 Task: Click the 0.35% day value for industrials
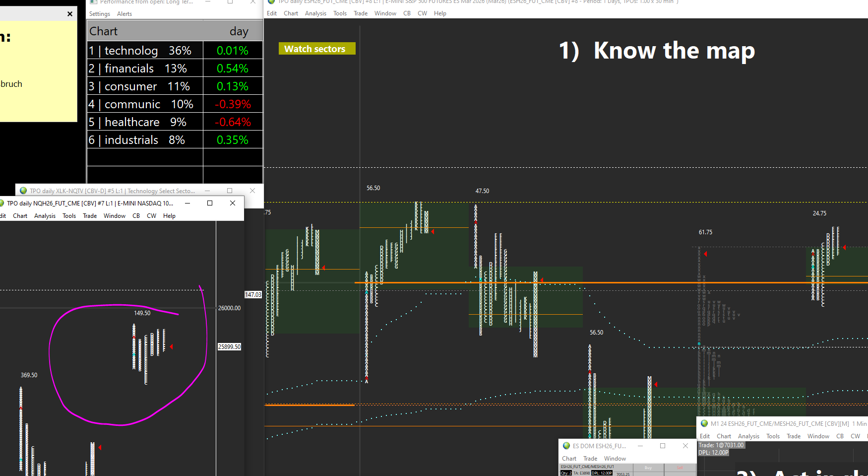[233, 140]
